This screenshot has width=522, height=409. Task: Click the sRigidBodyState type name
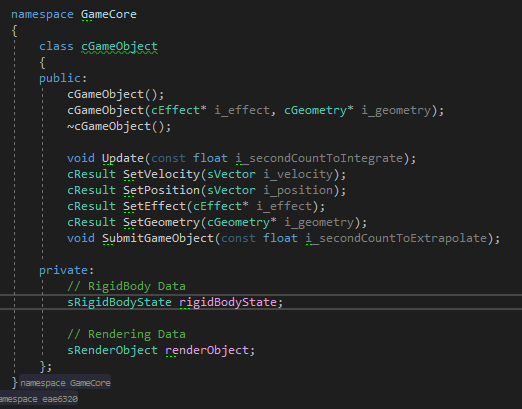click(x=119, y=302)
